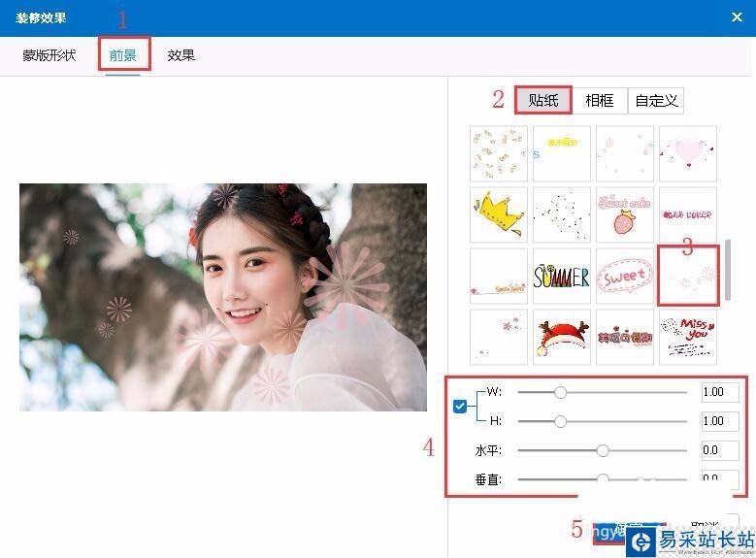Viewport: 756px width, 558px height.
Task: Choose the scattered gold leaves sticker
Action: point(499,154)
